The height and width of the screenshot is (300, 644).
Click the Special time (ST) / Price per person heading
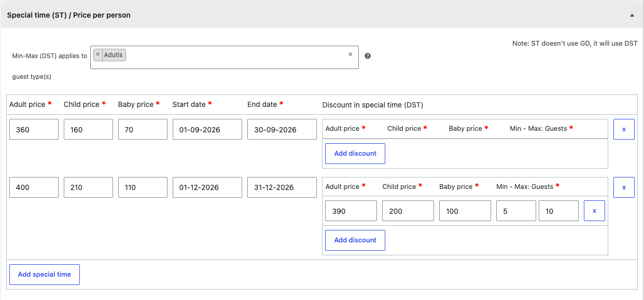click(69, 16)
